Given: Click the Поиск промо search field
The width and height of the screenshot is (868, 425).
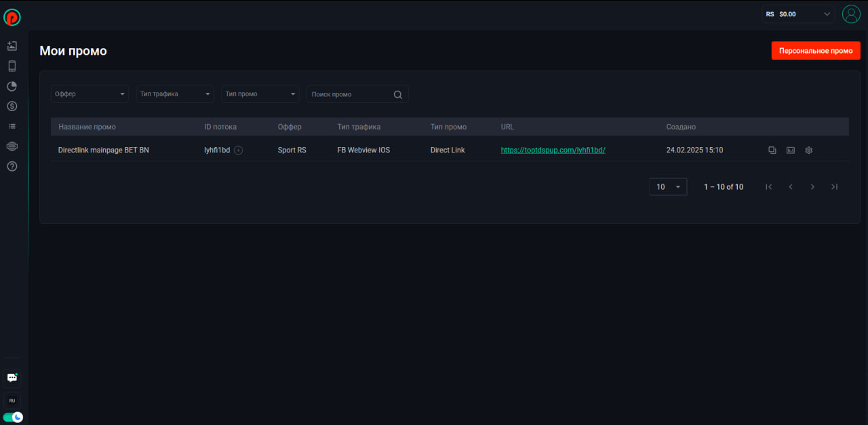Looking at the screenshot, I should point(349,94).
